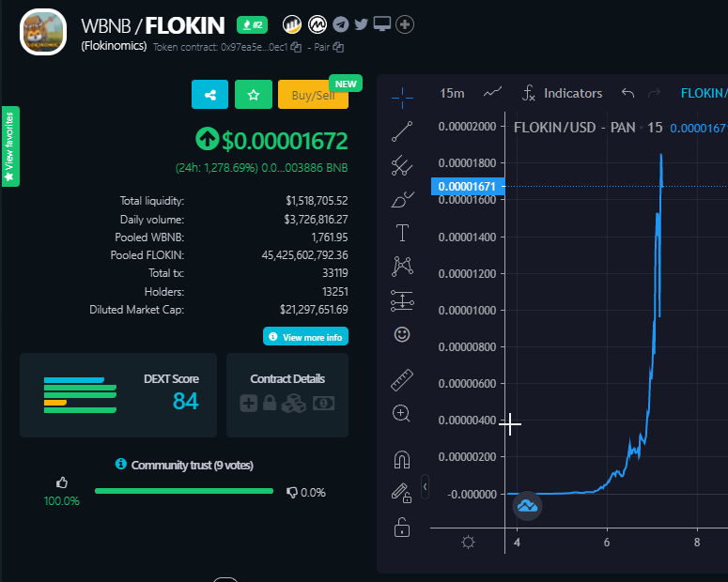Select the brush drawing tool
Image resolution: width=728 pixels, height=582 pixels.
[402, 199]
